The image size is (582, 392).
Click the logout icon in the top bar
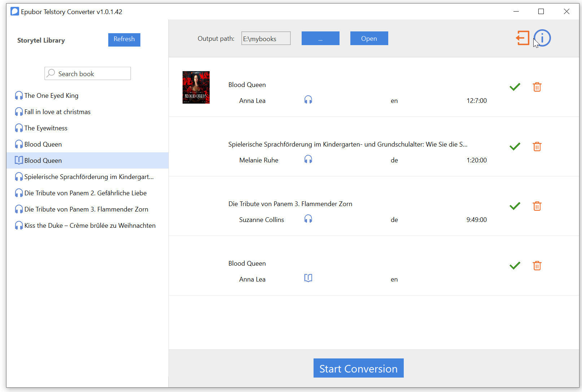coord(522,38)
